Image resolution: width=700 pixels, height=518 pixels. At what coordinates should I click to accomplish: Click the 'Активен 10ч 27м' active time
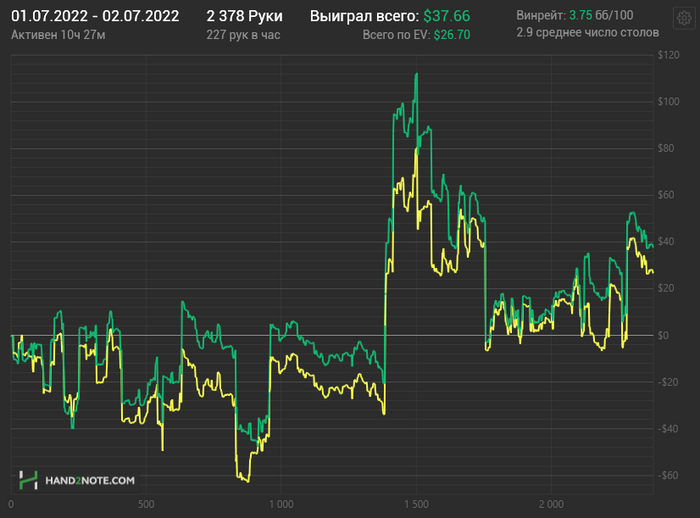click(x=58, y=35)
